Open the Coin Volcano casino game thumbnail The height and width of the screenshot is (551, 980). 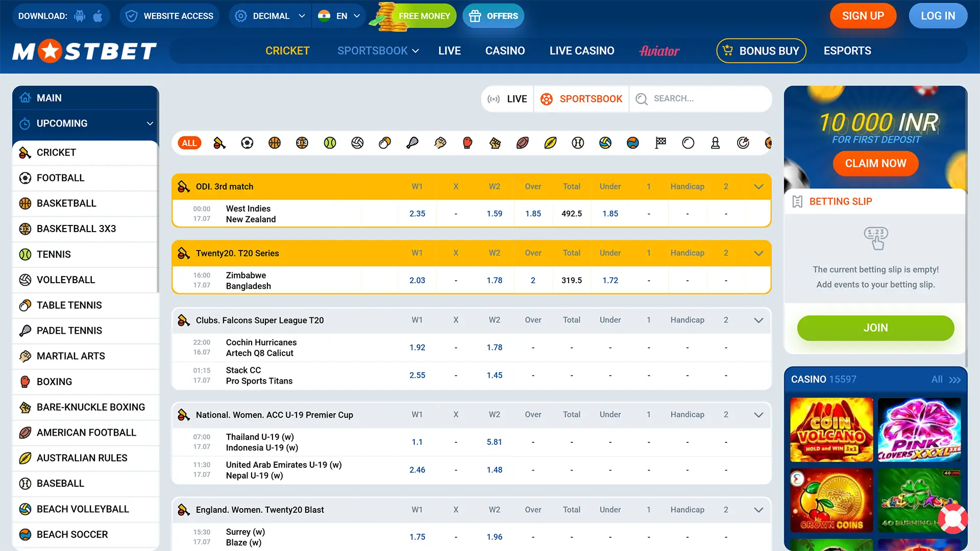coord(831,430)
